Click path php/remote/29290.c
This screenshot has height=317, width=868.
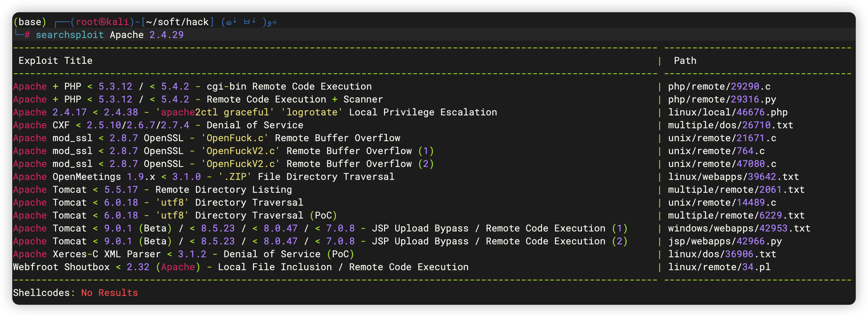[x=719, y=87]
